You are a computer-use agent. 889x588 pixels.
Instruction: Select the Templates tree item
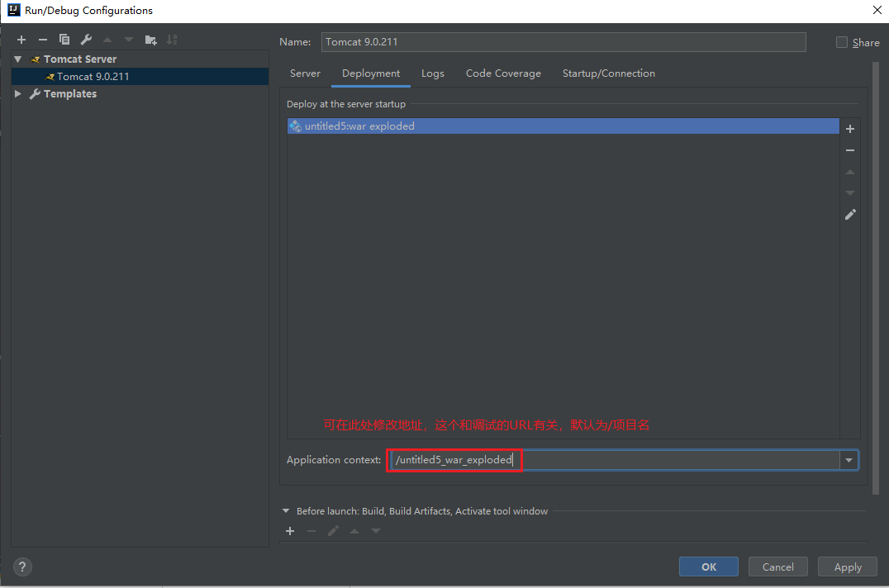coord(69,93)
